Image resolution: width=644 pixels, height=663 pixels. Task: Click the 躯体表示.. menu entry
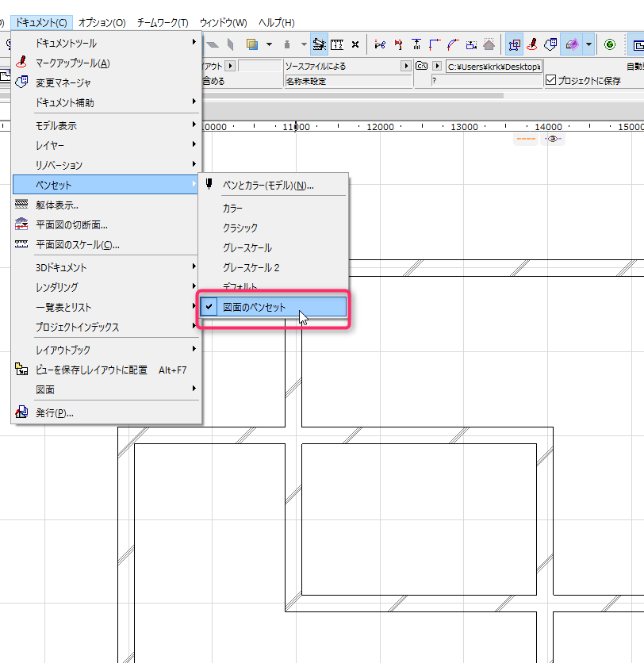[105, 205]
